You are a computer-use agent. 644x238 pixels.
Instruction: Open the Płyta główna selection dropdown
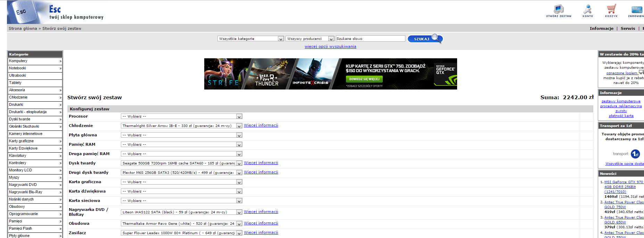point(181,135)
